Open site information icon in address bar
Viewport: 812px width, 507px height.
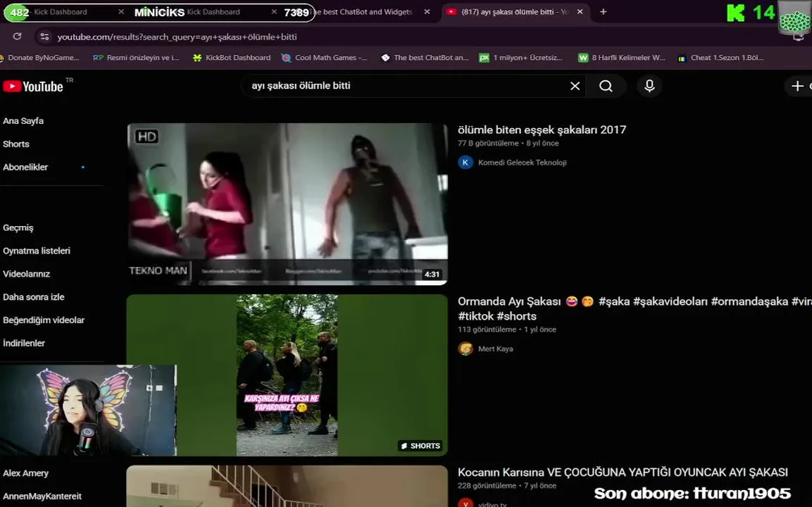tap(44, 36)
